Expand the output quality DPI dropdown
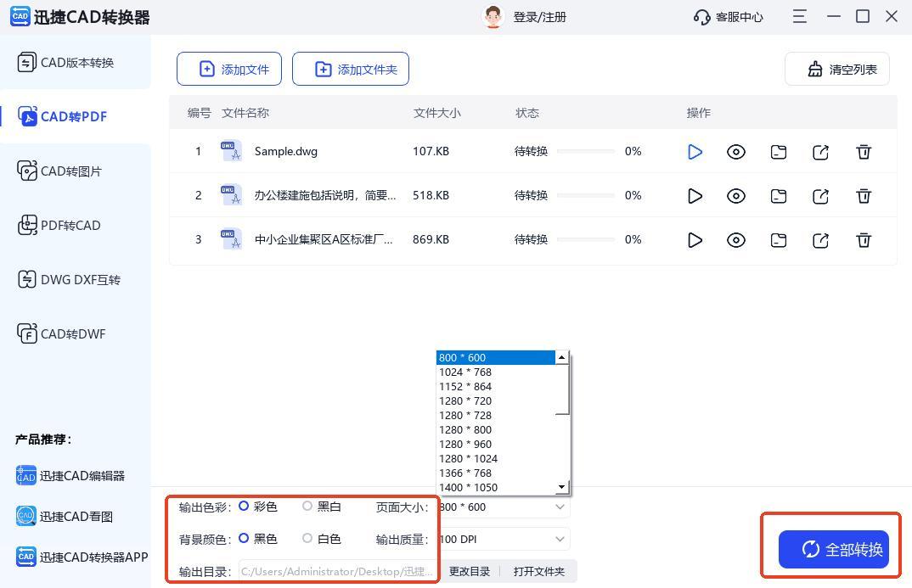 pyautogui.click(x=560, y=539)
